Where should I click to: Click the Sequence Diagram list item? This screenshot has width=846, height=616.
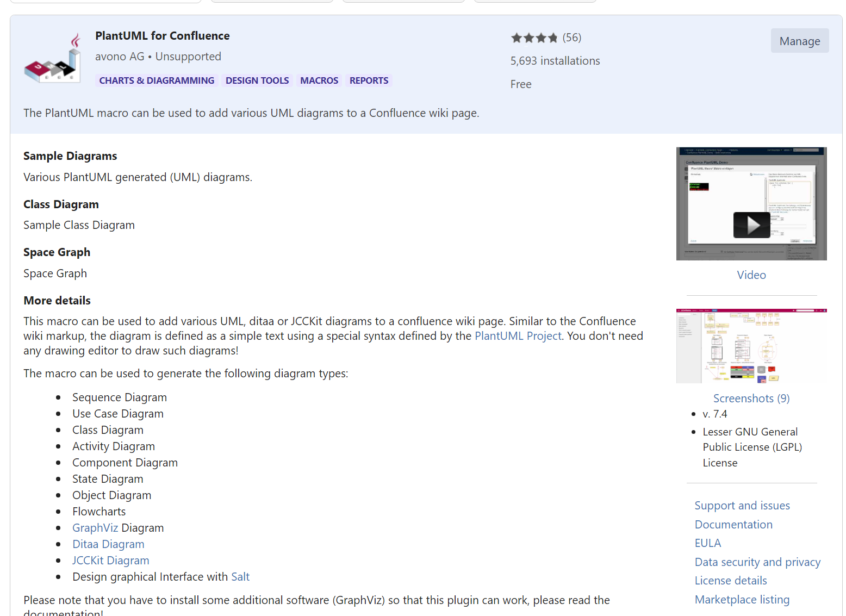click(120, 397)
